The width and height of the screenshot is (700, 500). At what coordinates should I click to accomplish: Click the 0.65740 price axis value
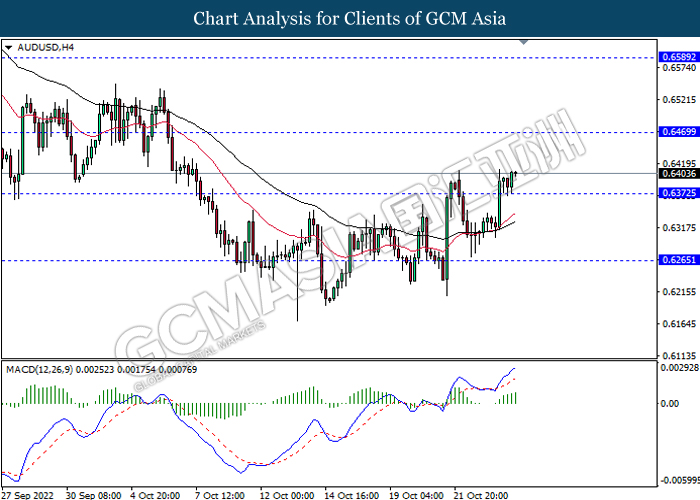pos(679,67)
